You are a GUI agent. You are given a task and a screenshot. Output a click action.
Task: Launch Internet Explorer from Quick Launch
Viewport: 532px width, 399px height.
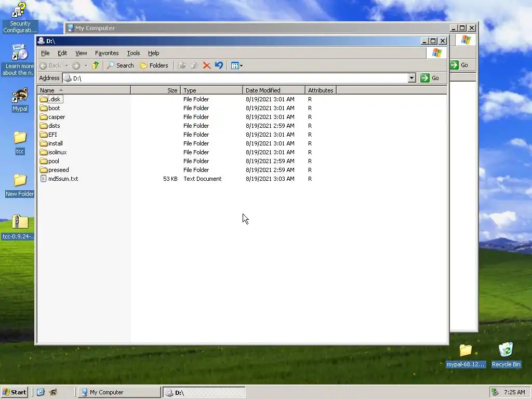[x=41, y=392]
